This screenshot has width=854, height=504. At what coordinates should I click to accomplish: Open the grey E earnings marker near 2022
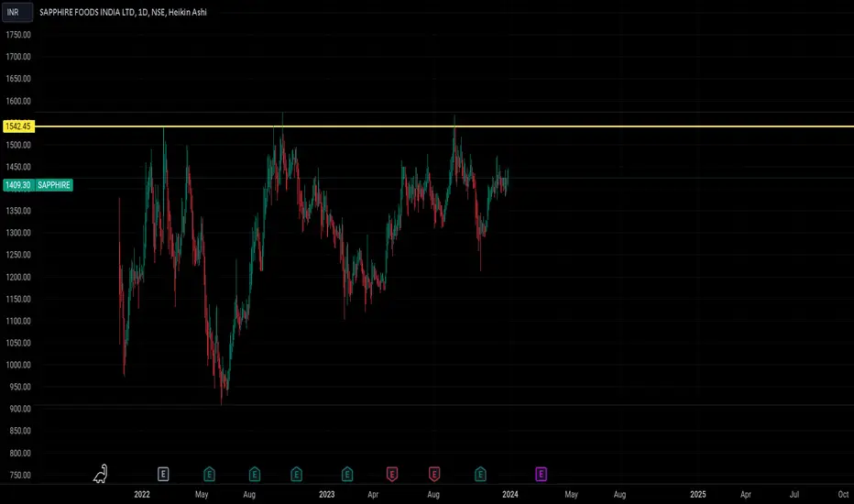pos(163,474)
